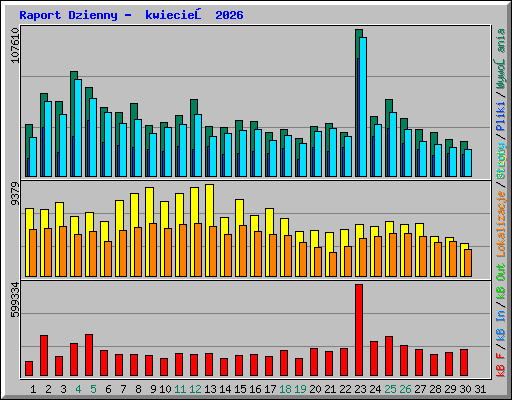Select the red bar for day 5
Screen dimensions: 512x400
tap(89, 355)
